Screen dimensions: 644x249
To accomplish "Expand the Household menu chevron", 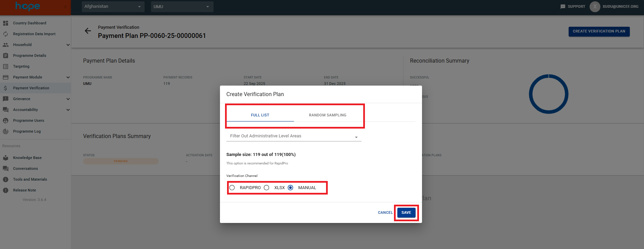I will click(68, 45).
